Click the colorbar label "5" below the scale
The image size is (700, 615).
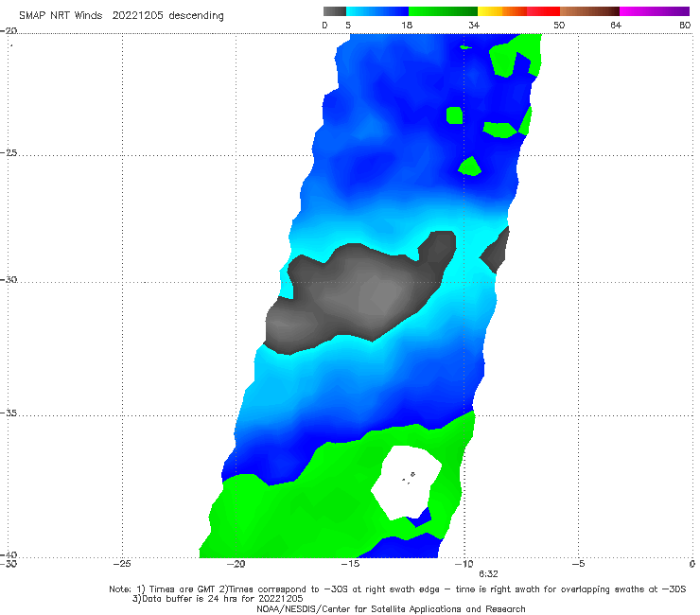coord(348,26)
